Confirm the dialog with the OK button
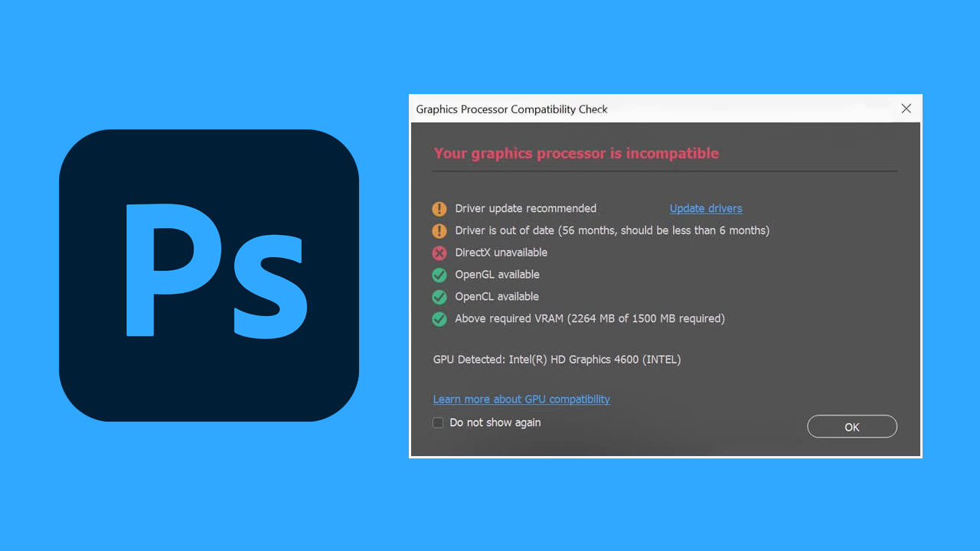 (x=852, y=427)
